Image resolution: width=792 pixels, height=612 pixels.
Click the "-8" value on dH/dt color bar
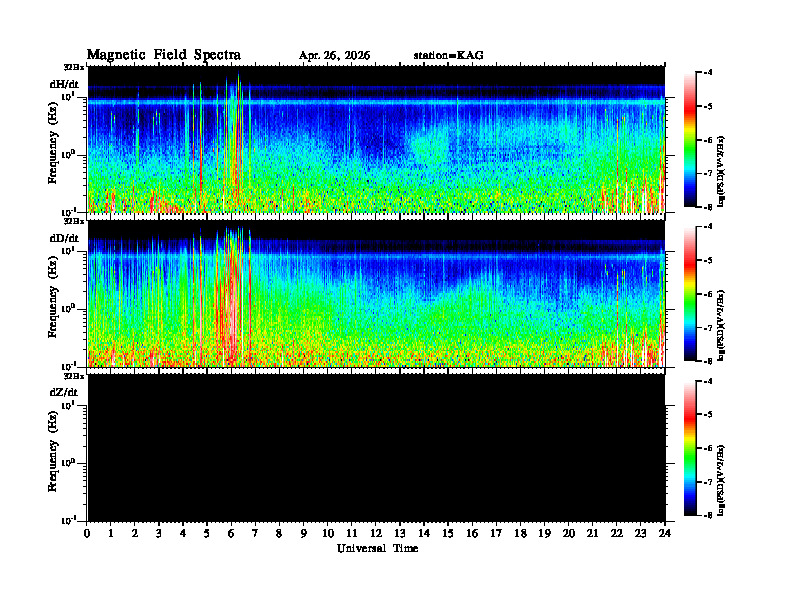(708, 207)
